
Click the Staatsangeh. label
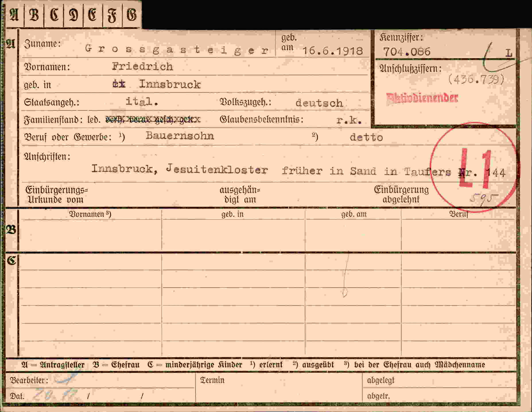52,102
